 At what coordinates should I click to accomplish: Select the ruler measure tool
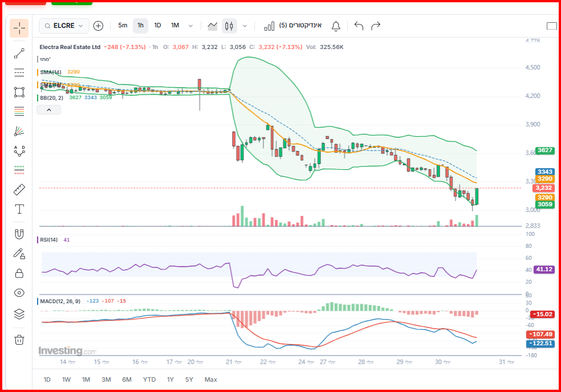pyautogui.click(x=19, y=190)
